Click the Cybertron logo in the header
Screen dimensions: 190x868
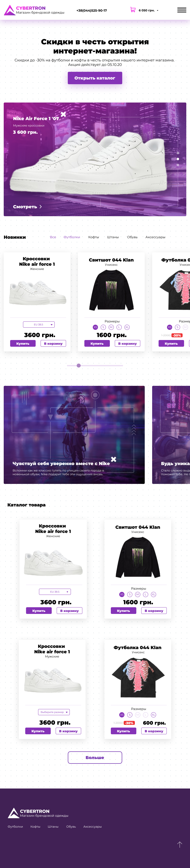click(34, 10)
